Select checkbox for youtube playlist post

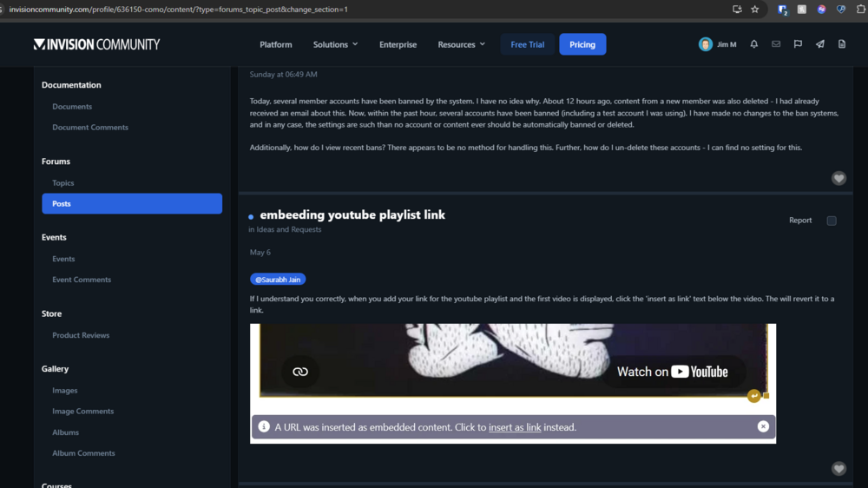832,221
